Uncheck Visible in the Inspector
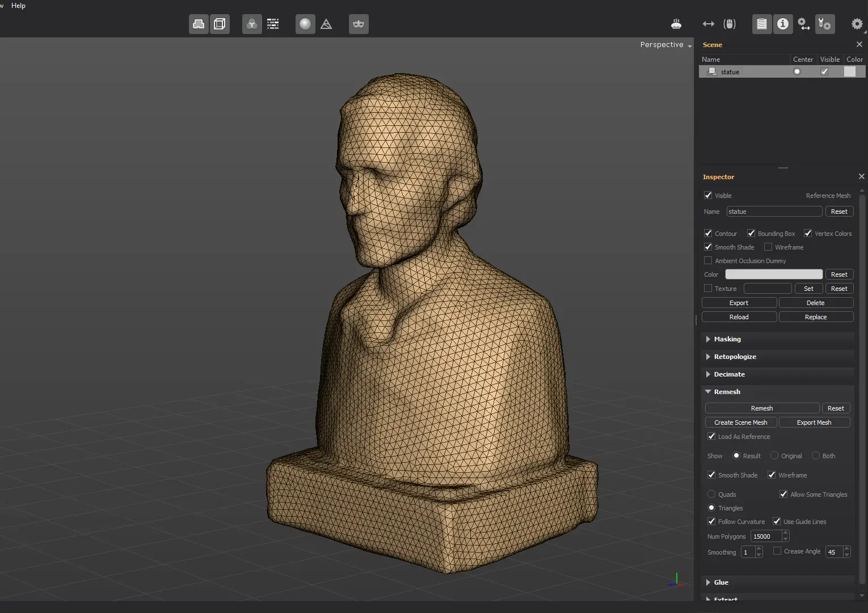The image size is (868, 613). pos(708,195)
